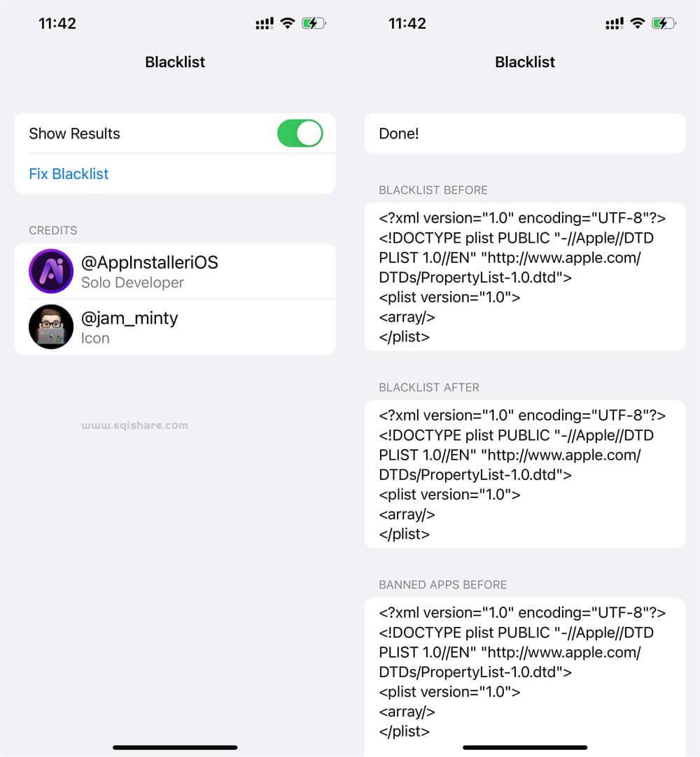Tap the Wi-Fi icon on the right status bar
This screenshot has width=700, height=757.
637,23
